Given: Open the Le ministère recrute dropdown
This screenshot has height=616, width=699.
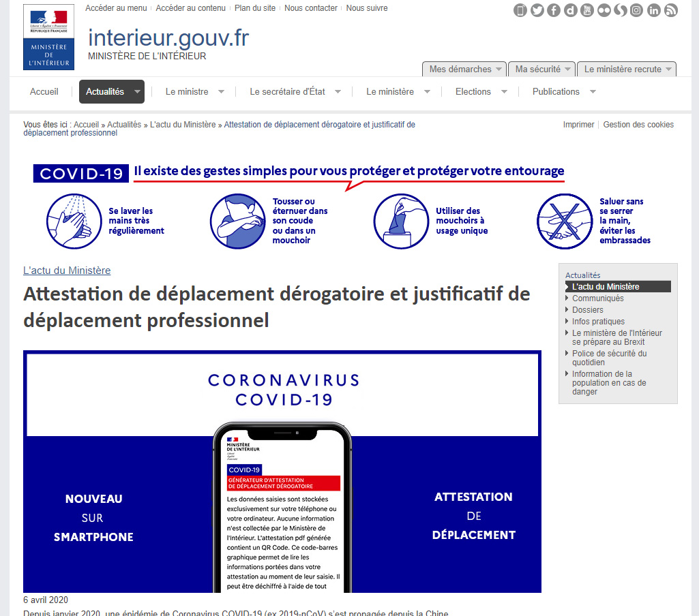Looking at the screenshot, I should pos(626,69).
